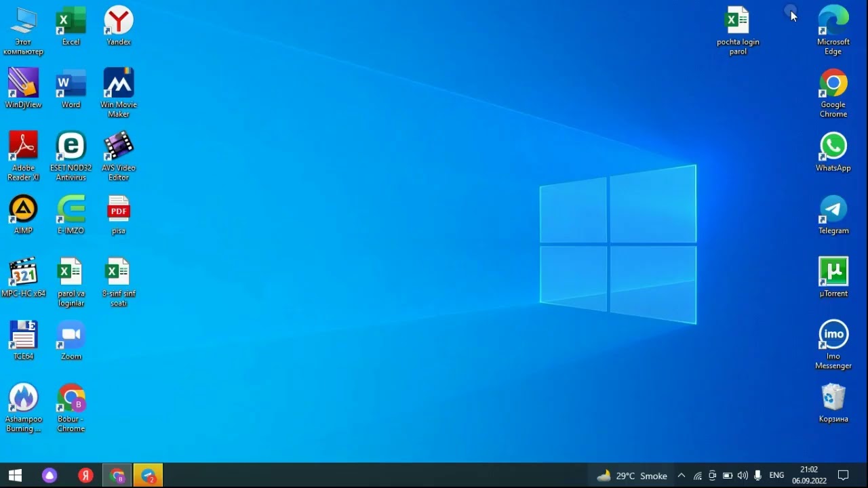Switch to the Yandex browser taskbar icon

coord(85,475)
